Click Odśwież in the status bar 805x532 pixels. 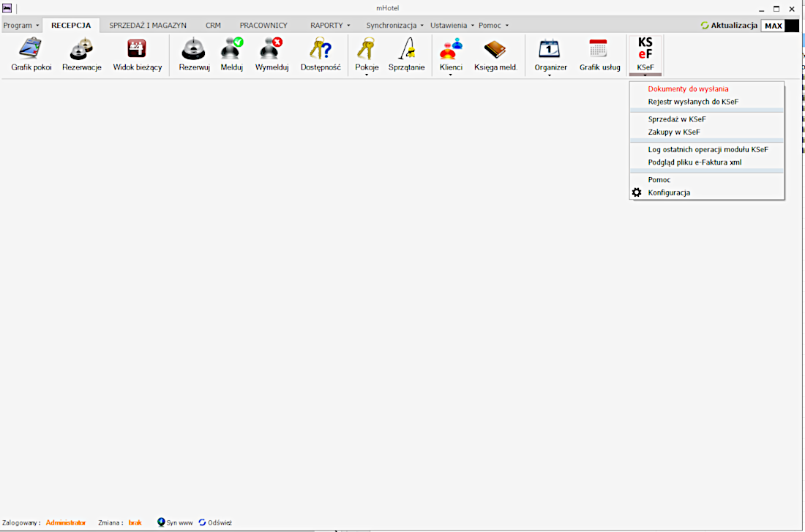coord(219,523)
